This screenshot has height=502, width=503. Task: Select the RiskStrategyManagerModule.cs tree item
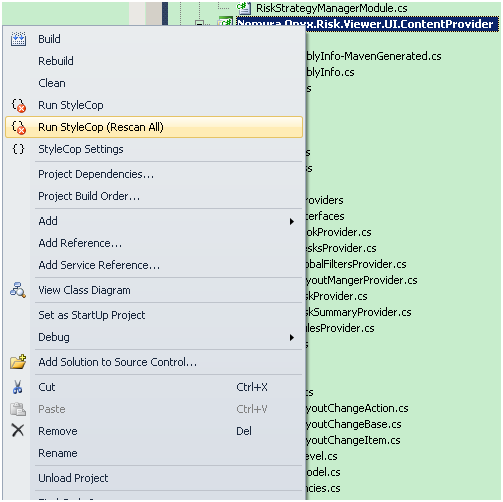331,8
